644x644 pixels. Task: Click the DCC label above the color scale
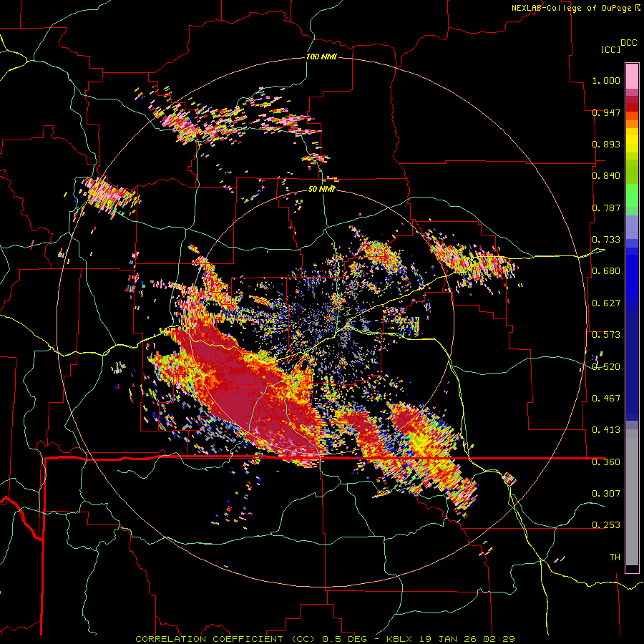click(x=629, y=43)
